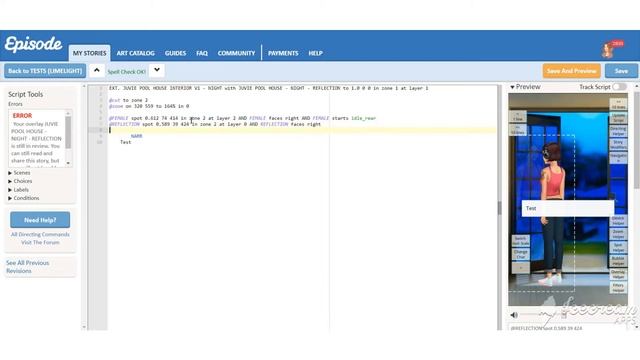Click the female character in preview
This screenshot has width=640, height=360.
click(x=552, y=213)
